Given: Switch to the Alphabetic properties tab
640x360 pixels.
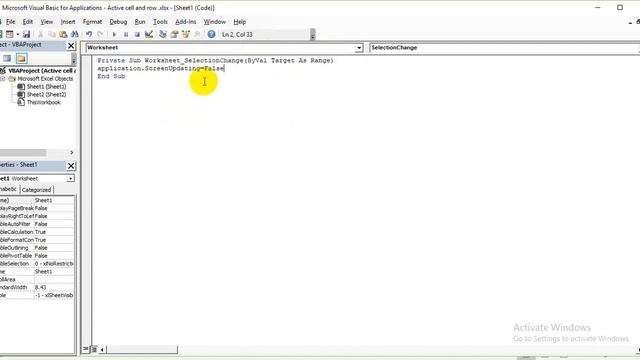Looking at the screenshot, I should (8, 189).
